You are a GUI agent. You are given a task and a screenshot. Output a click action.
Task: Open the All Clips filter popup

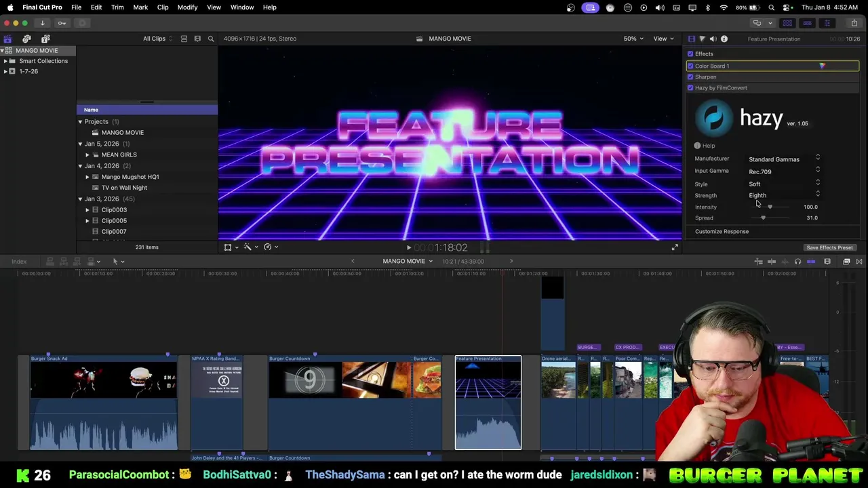click(157, 39)
